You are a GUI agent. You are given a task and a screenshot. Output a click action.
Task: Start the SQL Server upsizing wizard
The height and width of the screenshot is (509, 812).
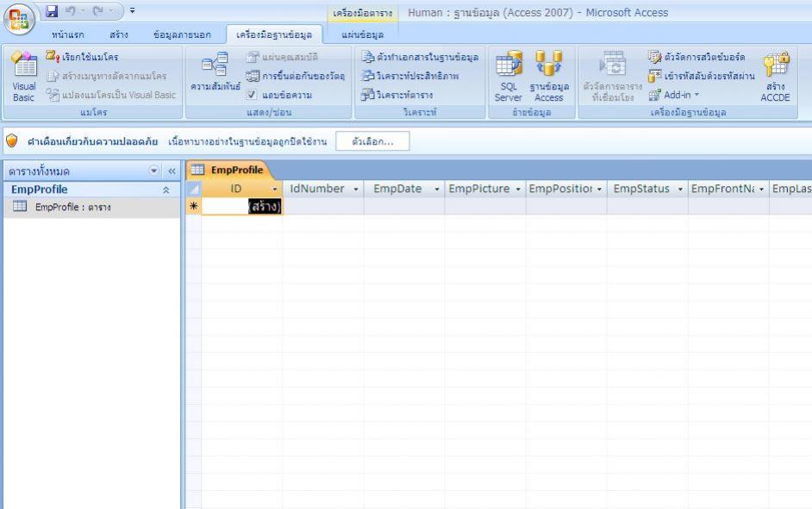tap(508, 77)
